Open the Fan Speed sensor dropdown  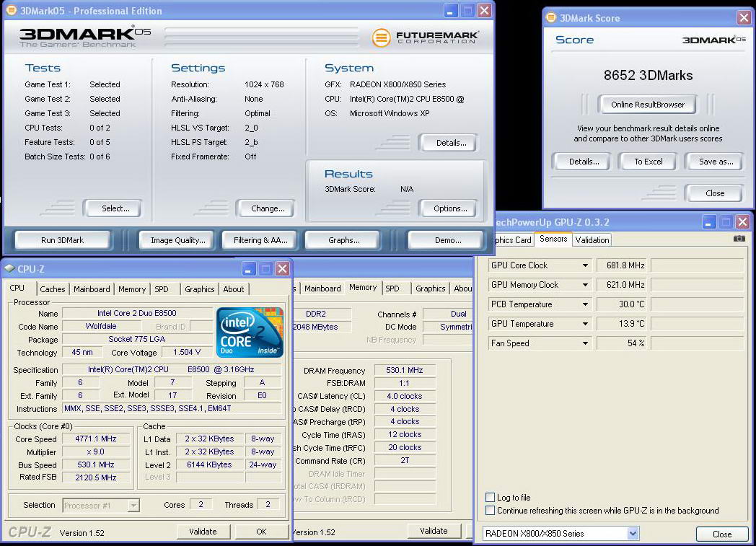click(x=585, y=343)
